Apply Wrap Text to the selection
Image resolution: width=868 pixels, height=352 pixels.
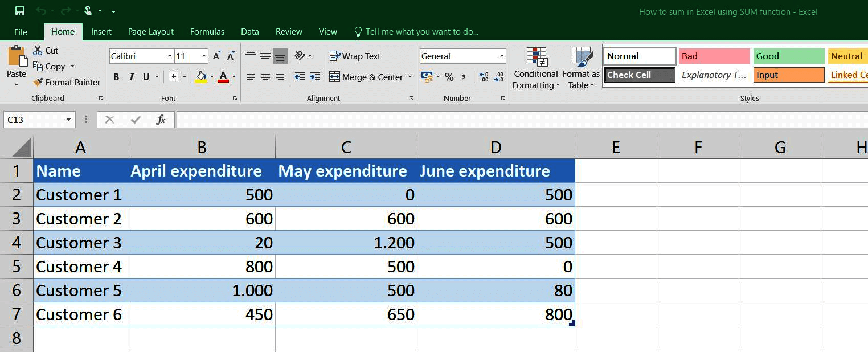coord(355,56)
